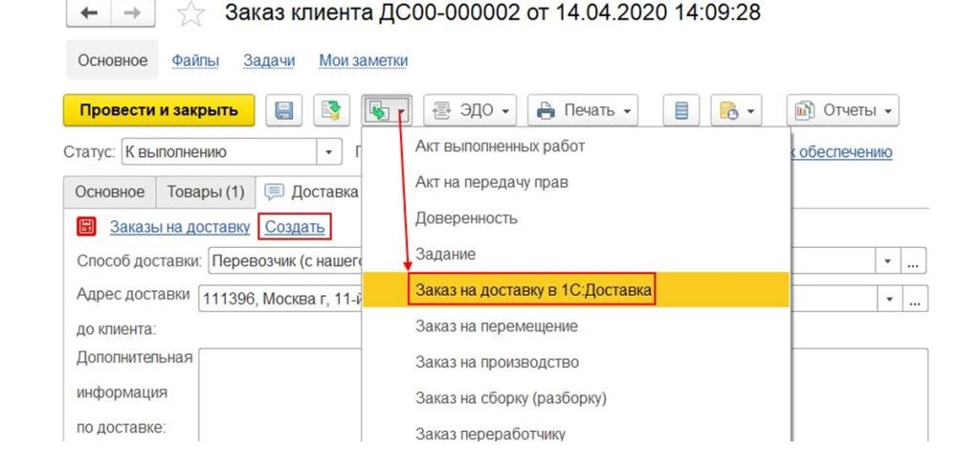This screenshot has width=980, height=452.
Task: Open the Мои заметки link
Action: pos(363,60)
